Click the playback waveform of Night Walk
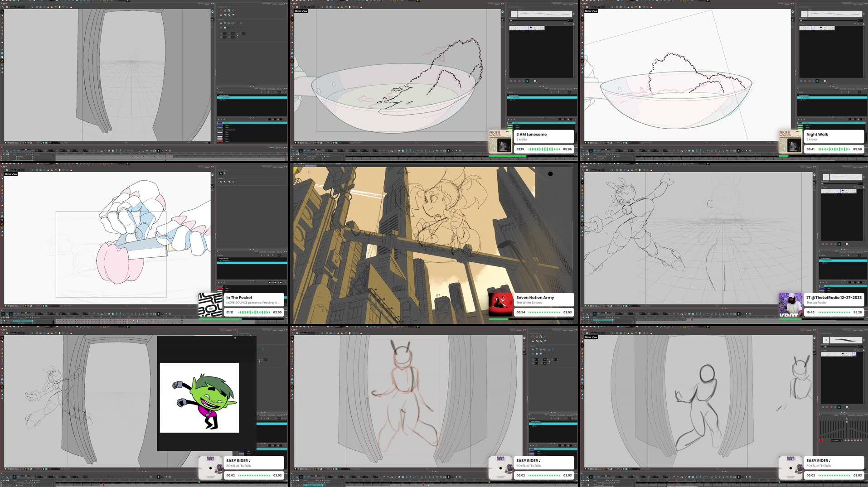 [x=834, y=149]
